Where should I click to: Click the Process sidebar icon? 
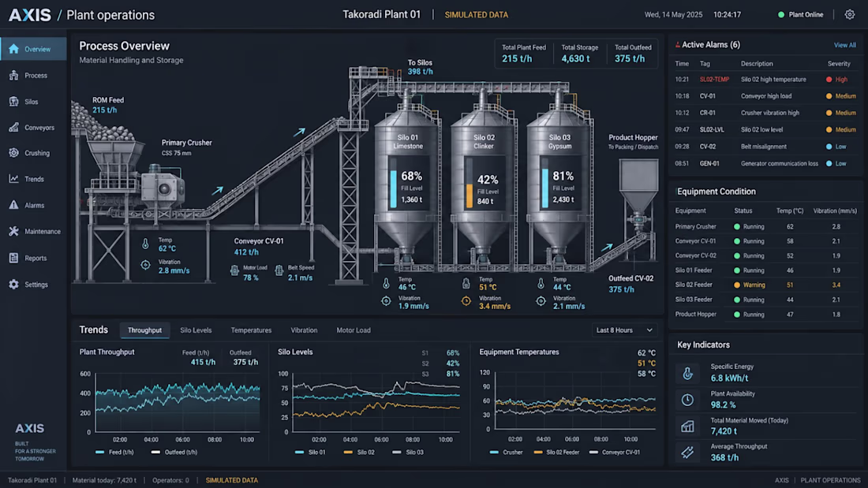pos(14,75)
